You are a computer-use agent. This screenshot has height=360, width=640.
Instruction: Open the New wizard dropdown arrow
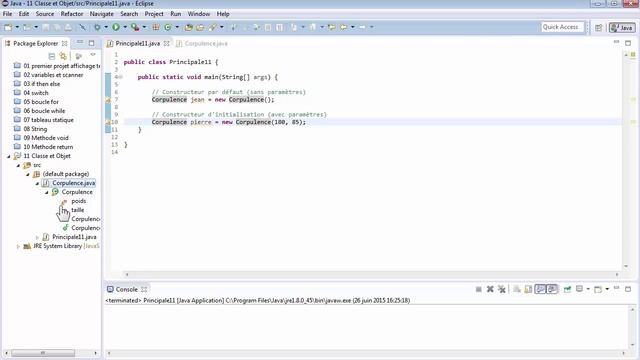click(17, 27)
